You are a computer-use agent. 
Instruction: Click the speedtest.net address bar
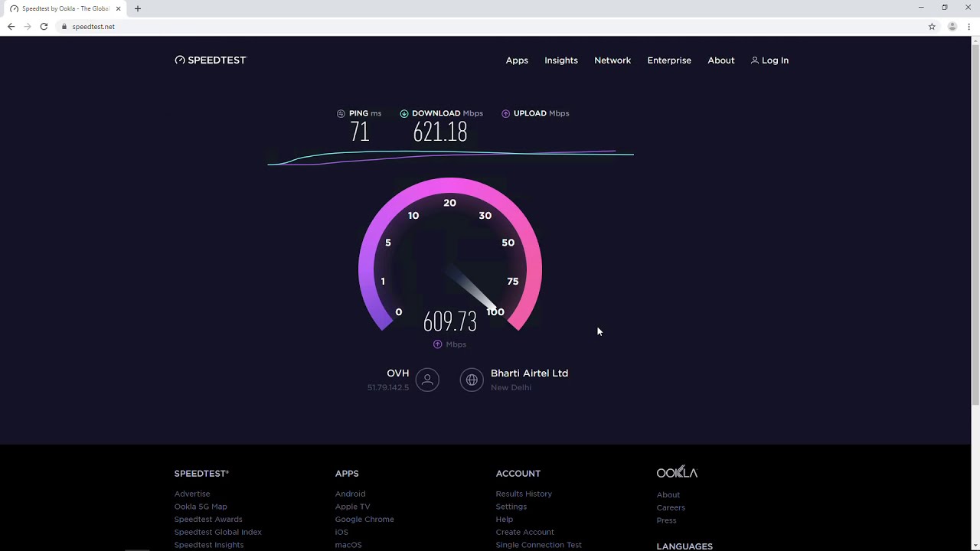pos(490,26)
